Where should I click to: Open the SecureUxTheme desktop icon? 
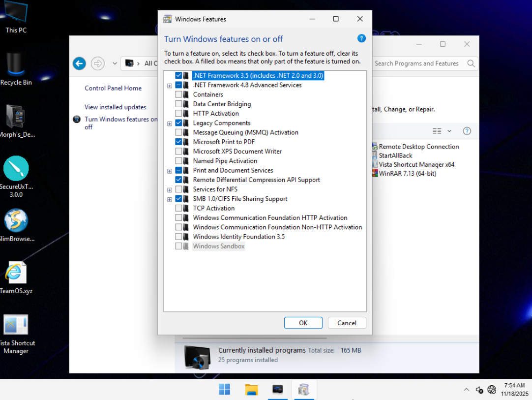point(16,169)
